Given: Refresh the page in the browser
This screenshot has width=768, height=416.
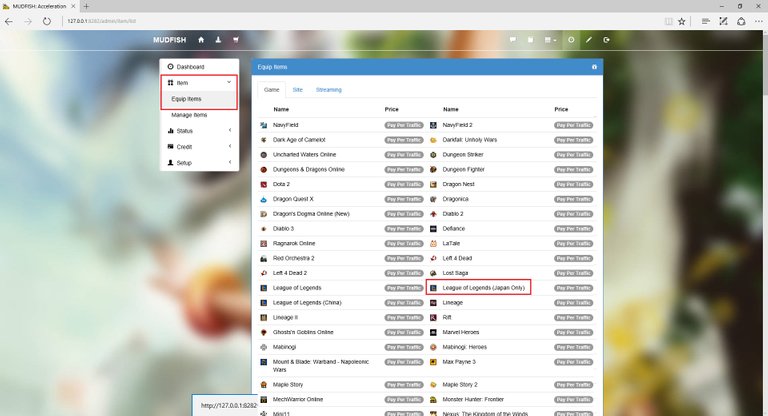Looking at the screenshot, I should pyautogui.click(x=47, y=20).
